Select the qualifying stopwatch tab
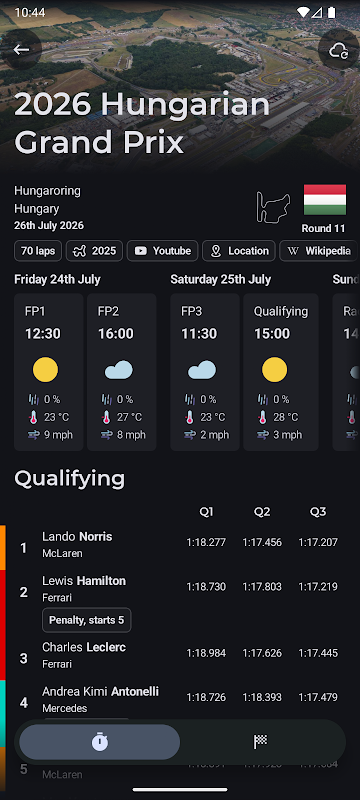 coord(99,742)
